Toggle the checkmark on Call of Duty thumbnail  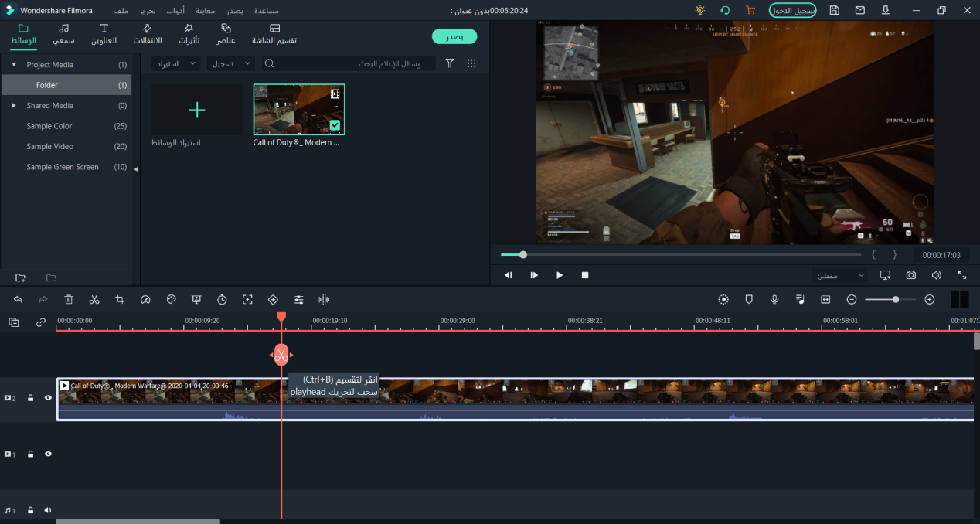coord(335,125)
